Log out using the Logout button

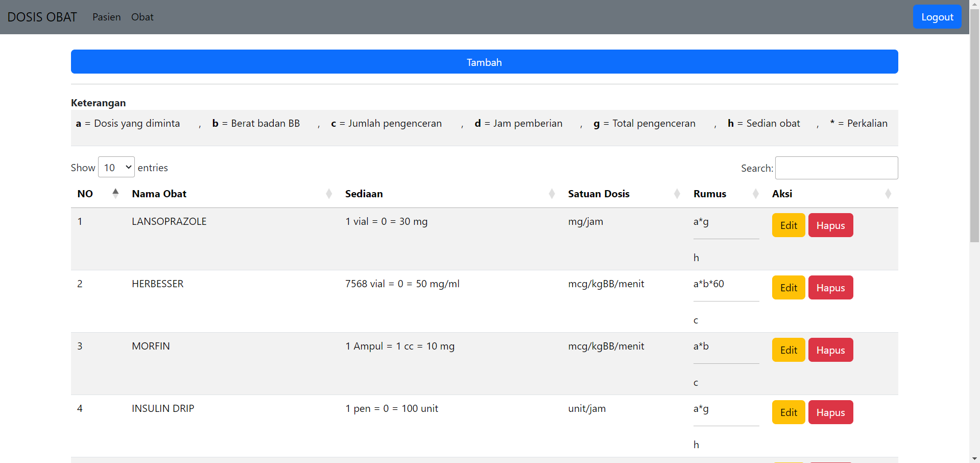937,17
